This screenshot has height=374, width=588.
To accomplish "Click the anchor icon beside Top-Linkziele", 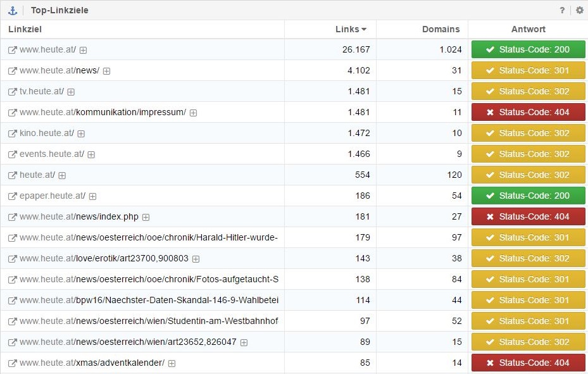I will pos(12,10).
